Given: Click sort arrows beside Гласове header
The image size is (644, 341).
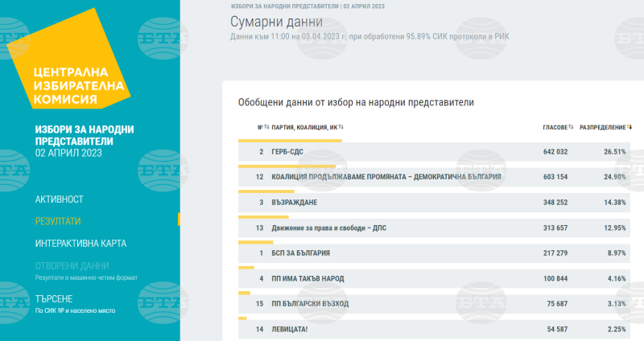Looking at the screenshot, I should pyautogui.click(x=571, y=127).
